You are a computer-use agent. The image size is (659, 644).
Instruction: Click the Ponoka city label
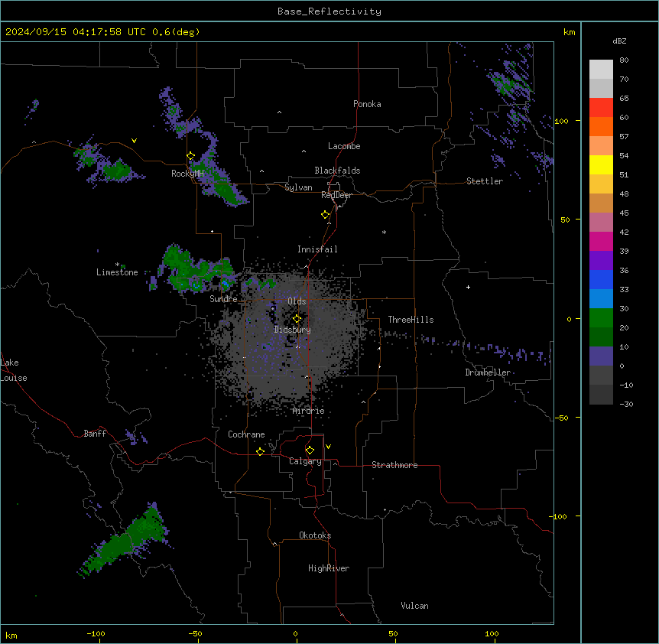click(x=367, y=104)
